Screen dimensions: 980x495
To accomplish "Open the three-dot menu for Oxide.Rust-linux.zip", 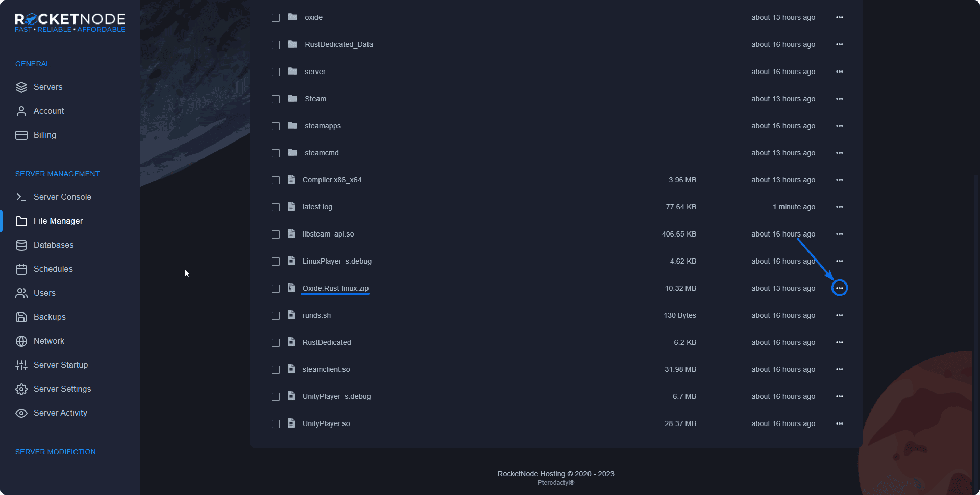I will pyautogui.click(x=840, y=288).
